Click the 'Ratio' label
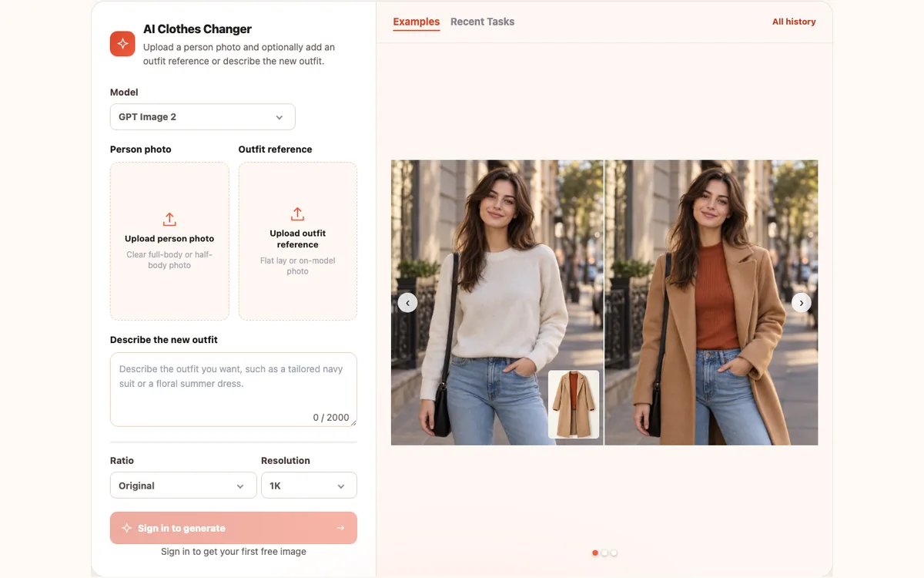924x578 pixels. (x=122, y=461)
